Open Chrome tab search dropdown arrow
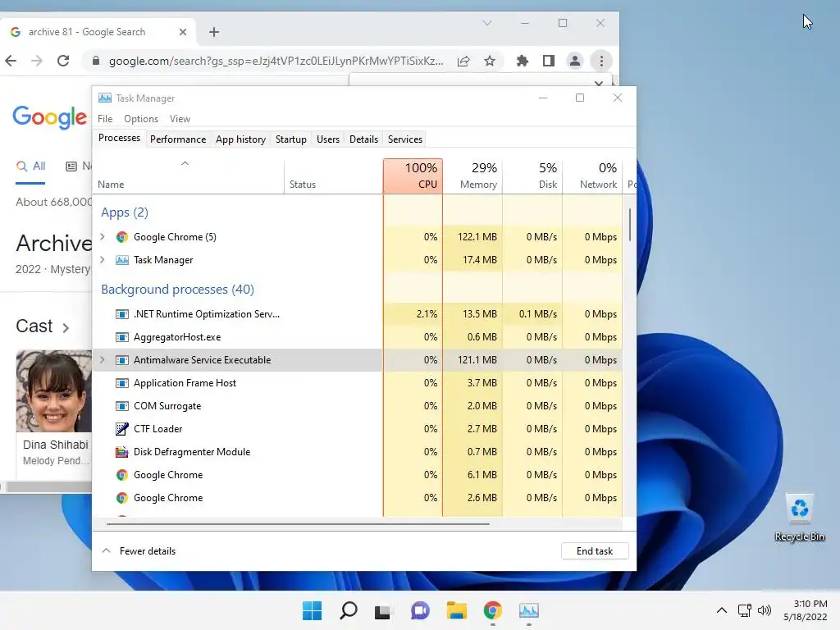 point(487,23)
